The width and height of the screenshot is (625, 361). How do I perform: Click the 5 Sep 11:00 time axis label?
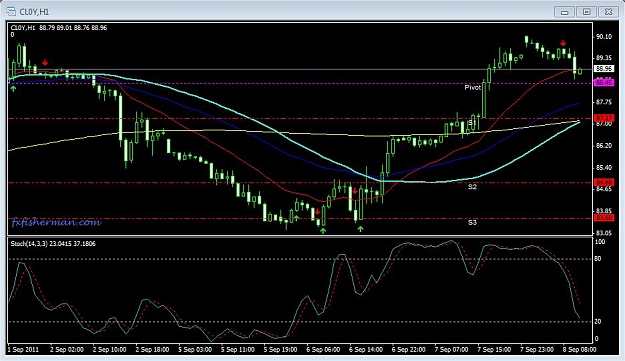tap(238, 349)
